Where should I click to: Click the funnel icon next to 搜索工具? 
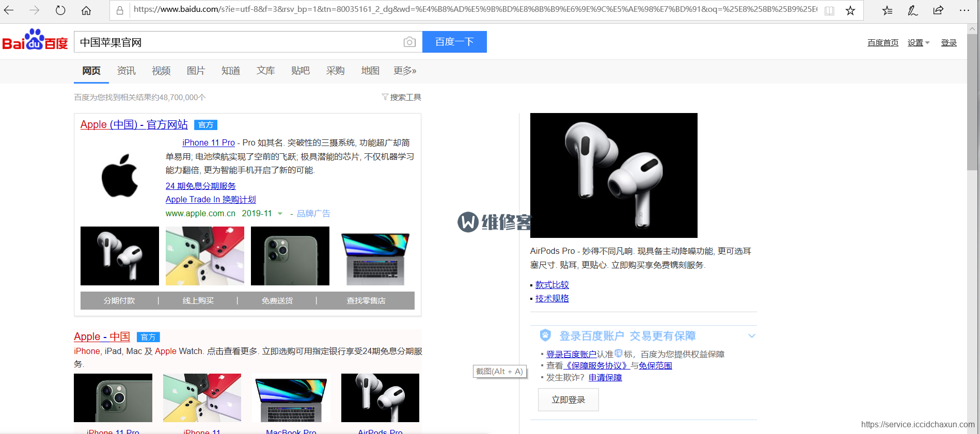385,97
